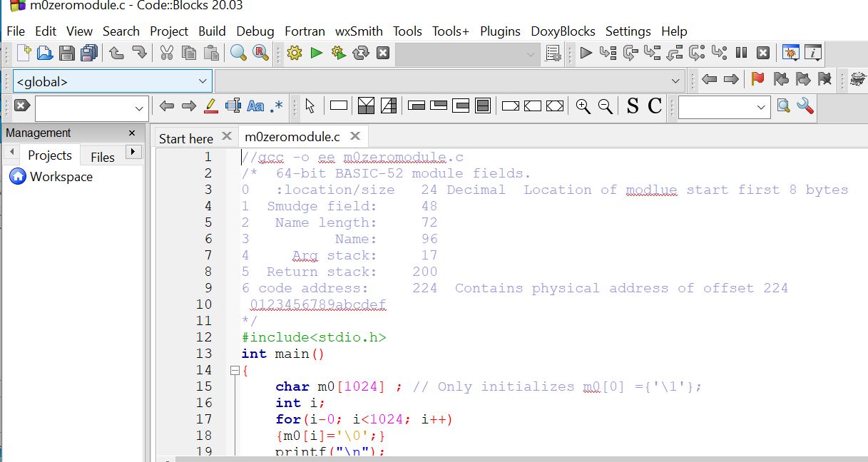Image resolution: width=868 pixels, height=462 pixels.
Task: Click the debugger Step into icon
Action: click(653, 53)
